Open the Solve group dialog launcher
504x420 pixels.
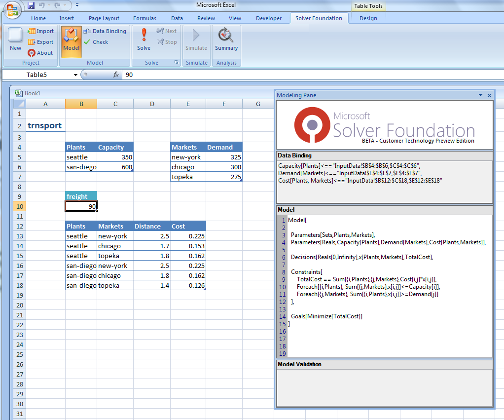[176, 63]
